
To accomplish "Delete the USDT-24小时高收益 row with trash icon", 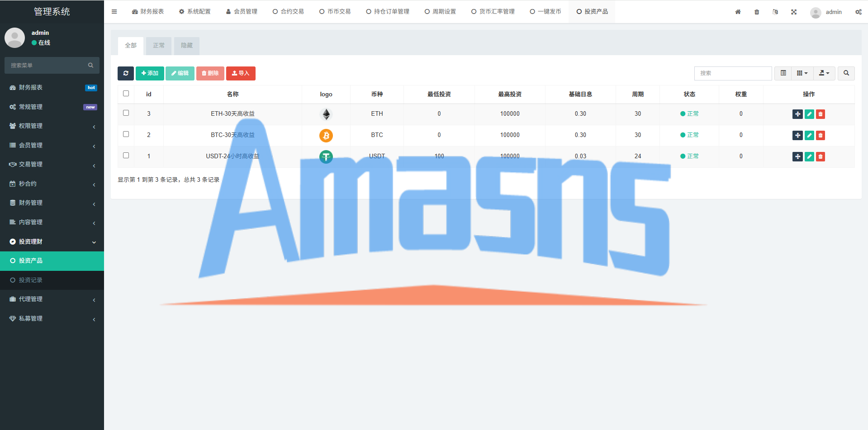I will [x=821, y=156].
